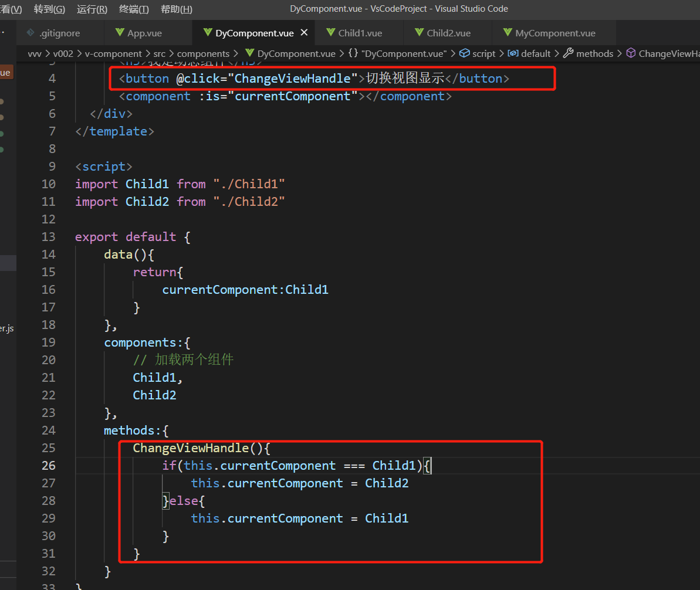The height and width of the screenshot is (590, 700).
Task: Select the DyComponent.vue active tab
Action: tap(255, 33)
